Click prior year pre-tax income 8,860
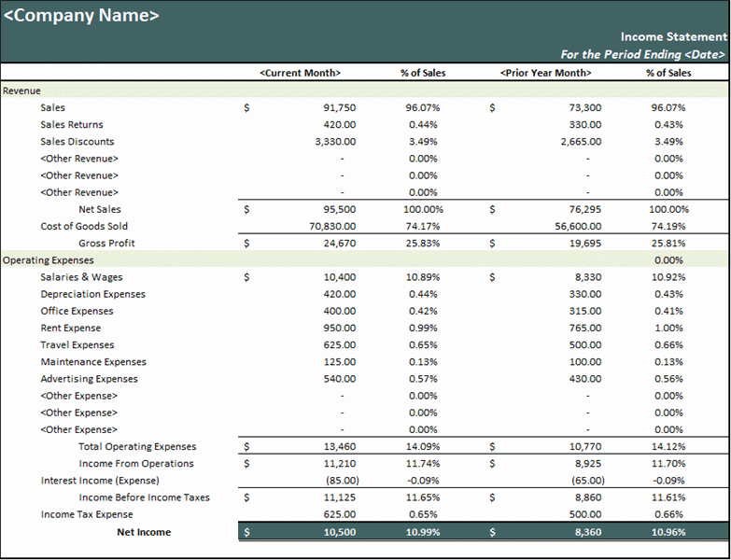The height and width of the screenshot is (560, 731). coord(588,497)
